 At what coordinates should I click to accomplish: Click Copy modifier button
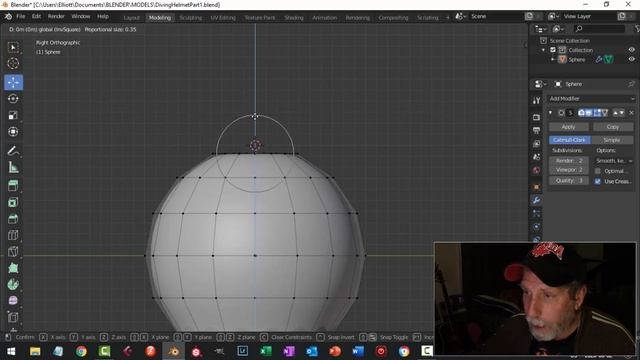(x=613, y=127)
